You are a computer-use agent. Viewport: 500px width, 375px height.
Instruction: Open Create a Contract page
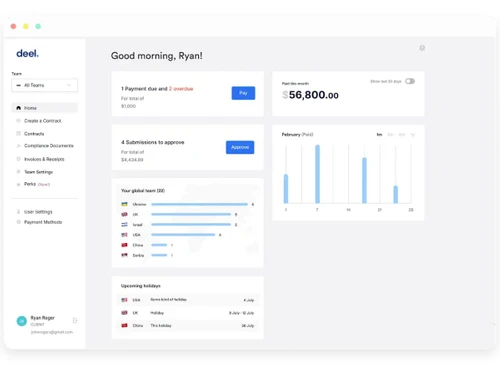coord(43,121)
